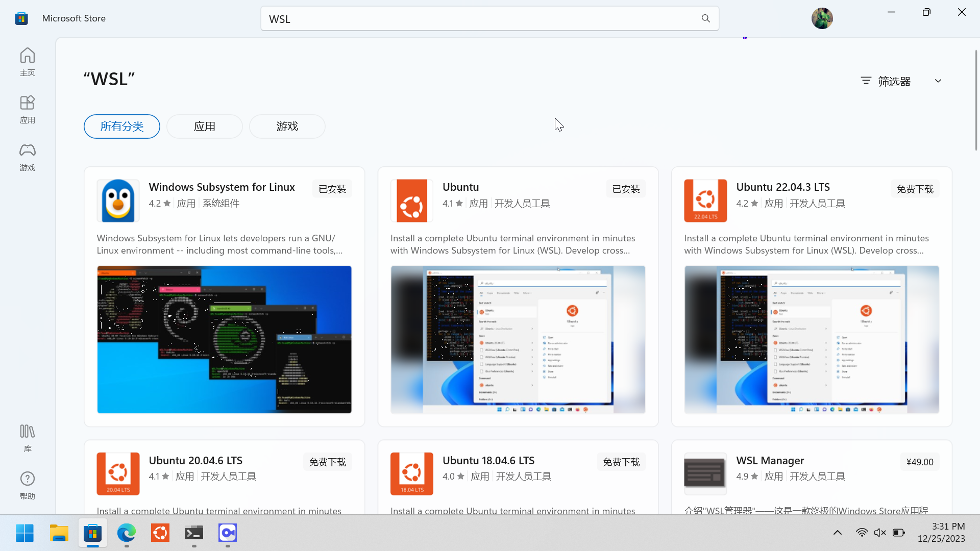Screen dimensions: 980x551
Task: Click the magnifier search icon in search box
Action: click(x=706, y=19)
